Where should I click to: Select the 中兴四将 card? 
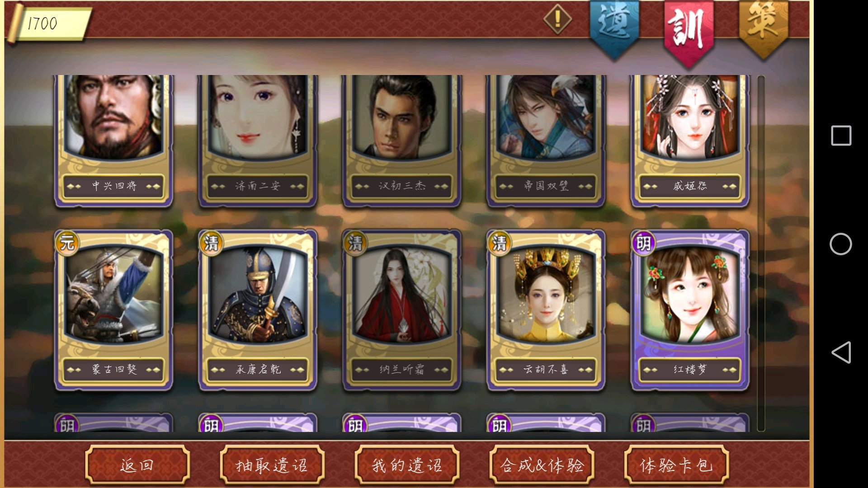[x=113, y=141]
